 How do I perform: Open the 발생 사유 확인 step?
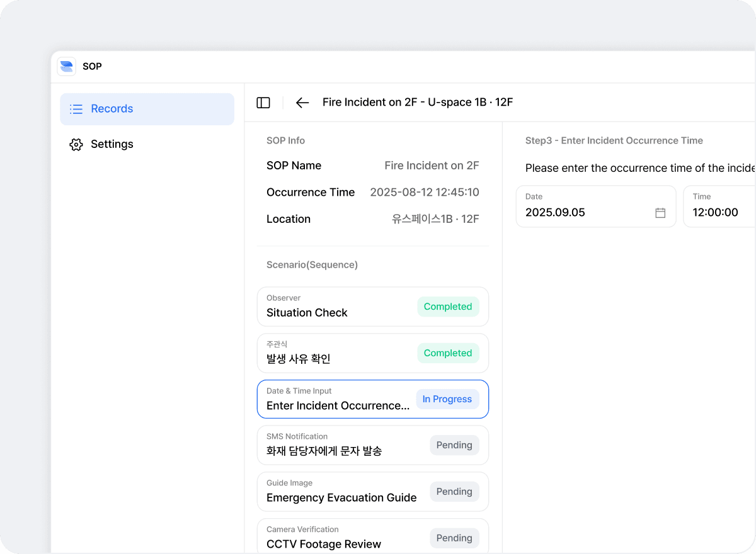299,359
